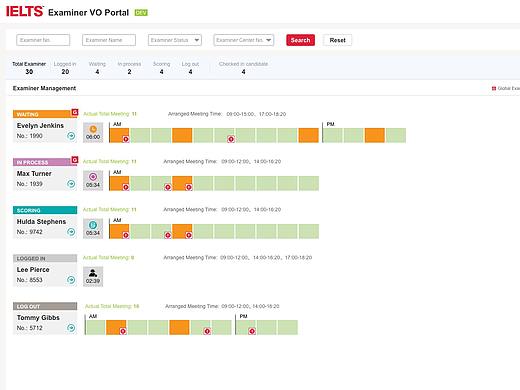
Task: Open the Examiner Center No. dropdown
Action: point(244,40)
